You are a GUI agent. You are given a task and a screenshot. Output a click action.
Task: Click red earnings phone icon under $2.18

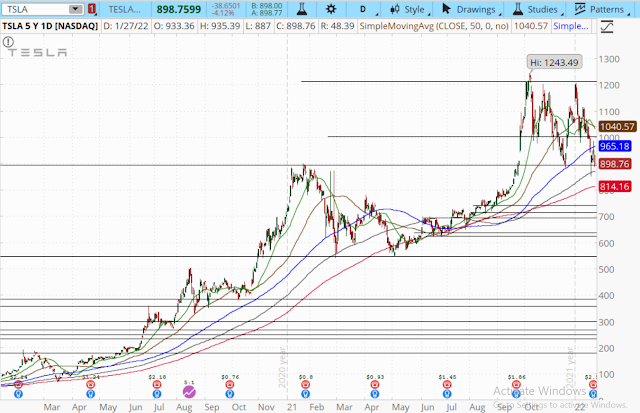click(157, 384)
